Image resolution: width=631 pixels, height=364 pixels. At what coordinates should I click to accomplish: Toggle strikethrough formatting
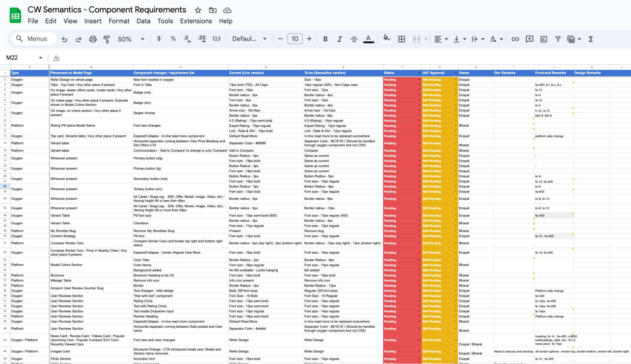point(354,39)
